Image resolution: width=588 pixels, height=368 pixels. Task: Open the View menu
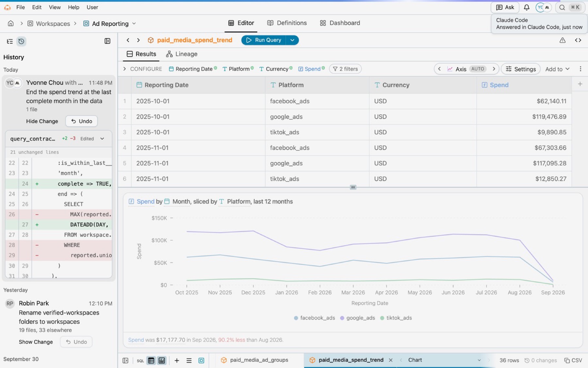(x=55, y=7)
